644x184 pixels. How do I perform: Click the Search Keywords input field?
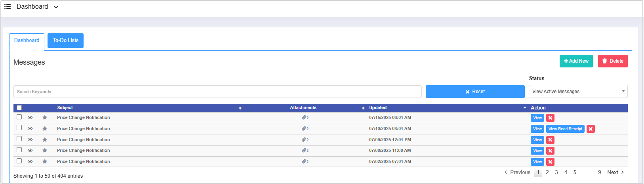[217, 92]
